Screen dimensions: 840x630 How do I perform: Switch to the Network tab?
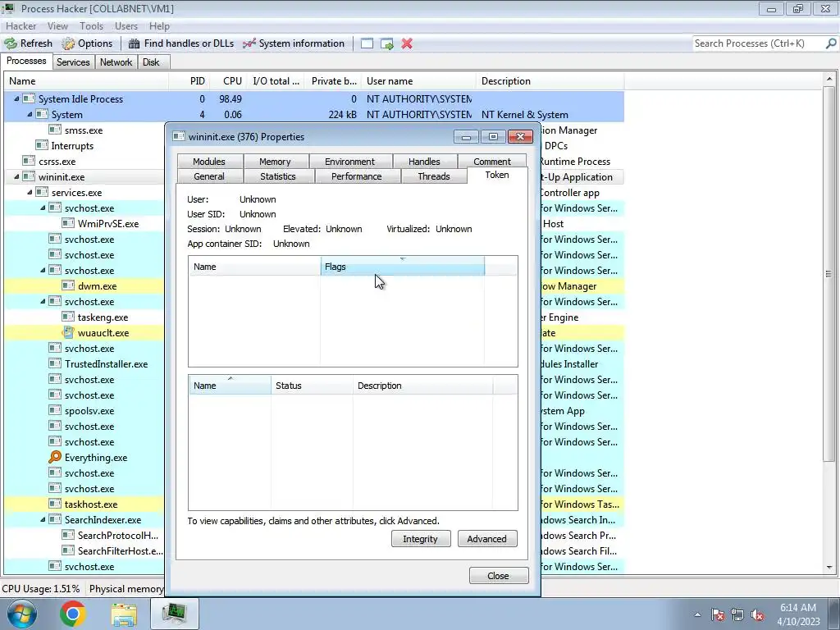point(116,62)
